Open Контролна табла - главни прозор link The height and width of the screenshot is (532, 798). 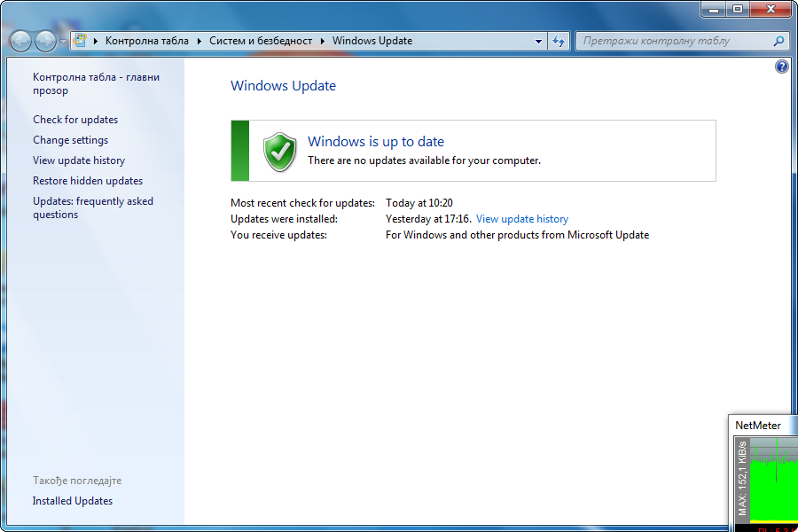click(96, 83)
